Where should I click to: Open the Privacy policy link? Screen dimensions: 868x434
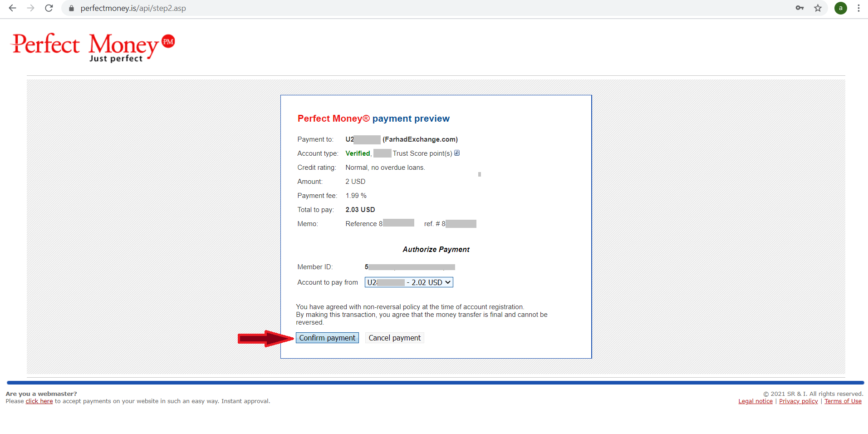[x=798, y=401]
